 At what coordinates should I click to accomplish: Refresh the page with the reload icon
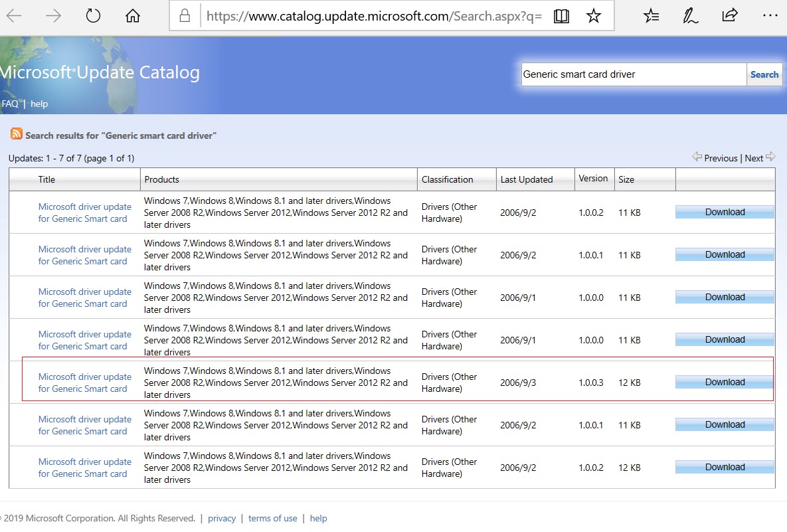tap(93, 16)
